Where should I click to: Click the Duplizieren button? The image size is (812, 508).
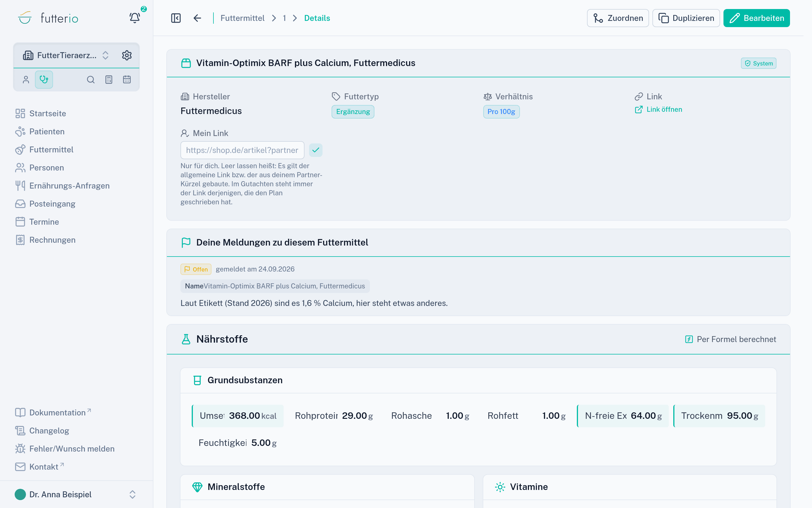tap(686, 18)
